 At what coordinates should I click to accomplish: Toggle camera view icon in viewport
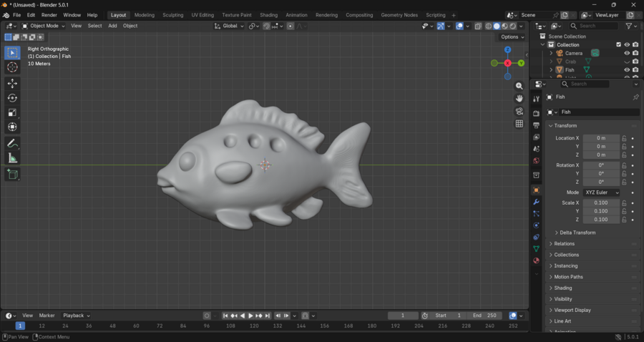click(519, 111)
